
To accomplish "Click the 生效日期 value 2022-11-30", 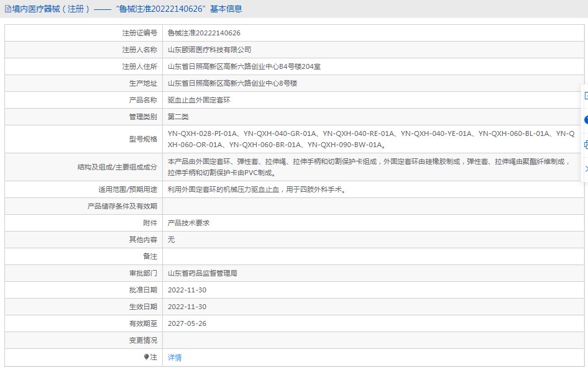I will [x=187, y=307].
